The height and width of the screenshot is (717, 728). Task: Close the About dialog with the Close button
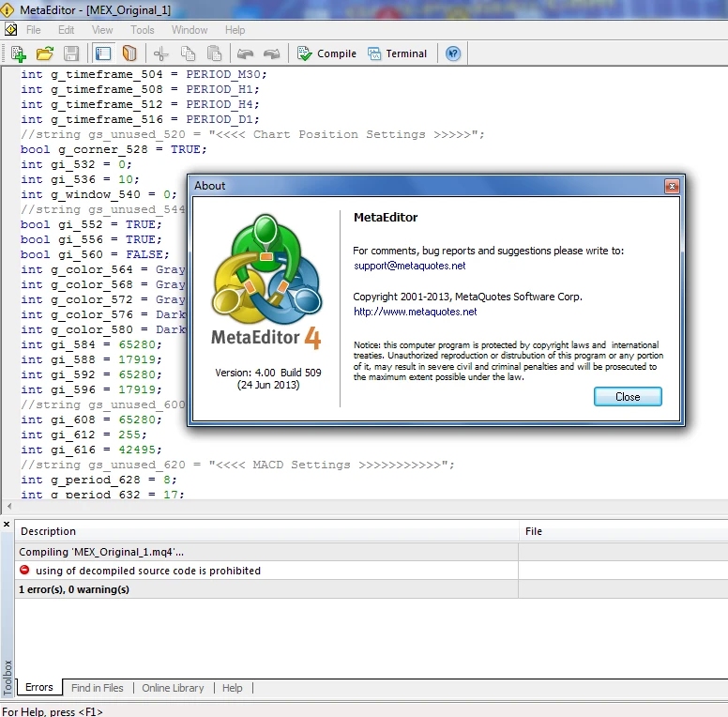tap(628, 397)
